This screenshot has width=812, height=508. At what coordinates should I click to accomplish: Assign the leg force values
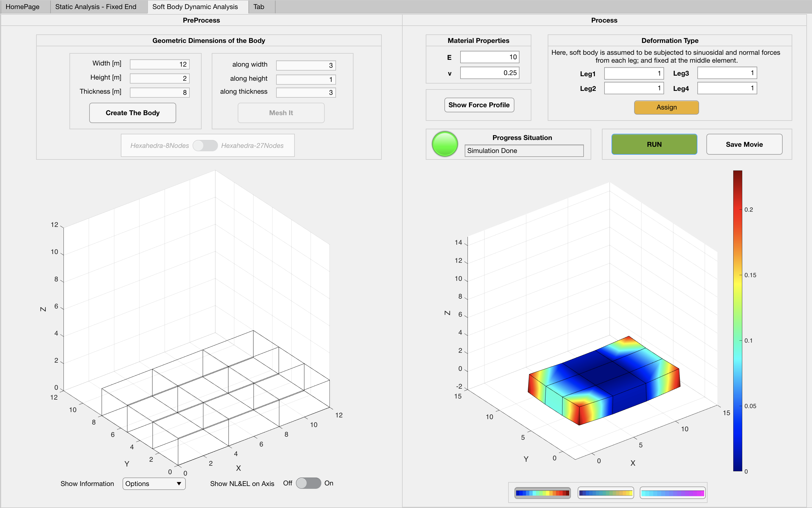click(x=667, y=107)
